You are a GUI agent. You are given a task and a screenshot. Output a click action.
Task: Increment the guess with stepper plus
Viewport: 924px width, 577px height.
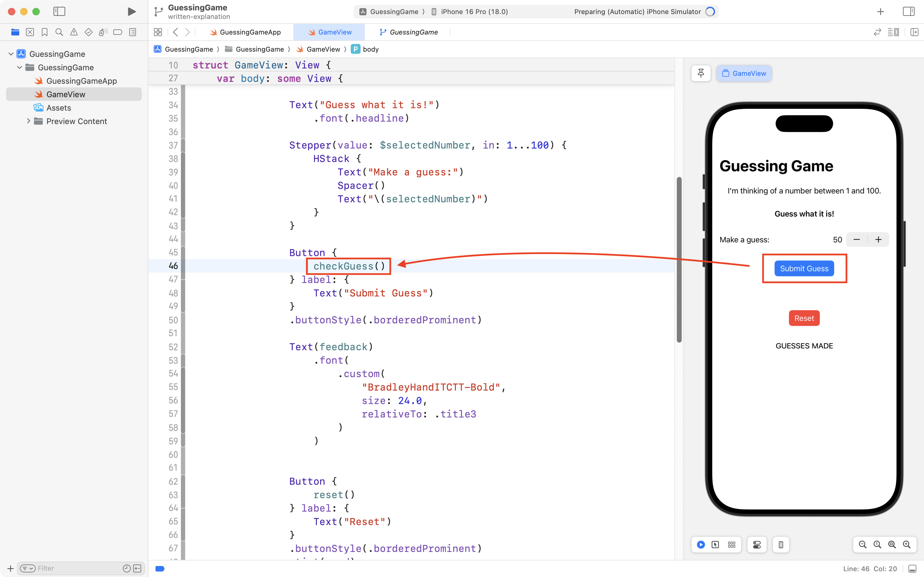pyautogui.click(x=878, y=240)
